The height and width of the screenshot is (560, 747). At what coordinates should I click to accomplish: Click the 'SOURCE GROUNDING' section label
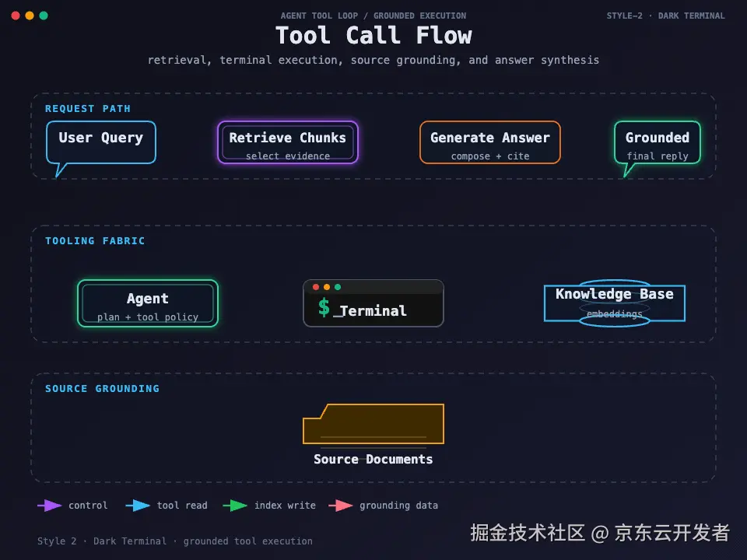tap(102, 389)
